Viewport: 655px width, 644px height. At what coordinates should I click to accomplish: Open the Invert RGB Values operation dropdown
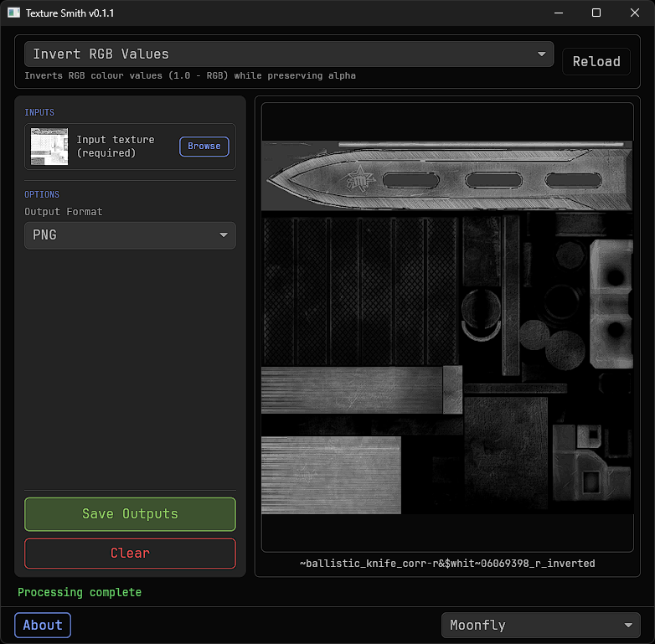(289, 54)
